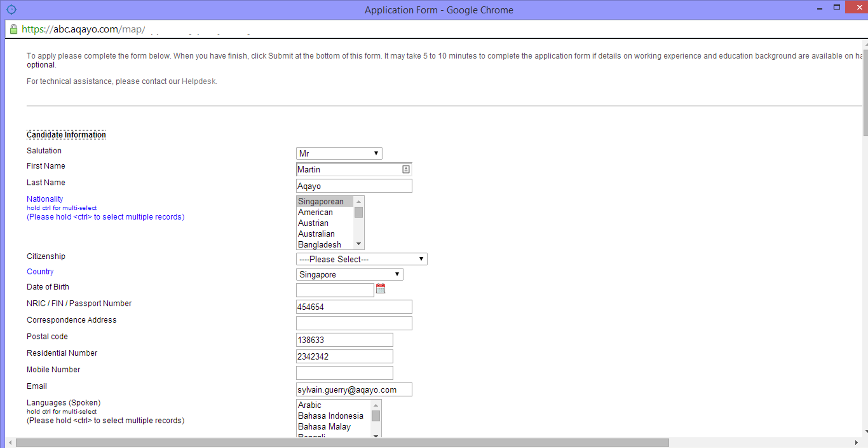Click the autofill icon in First Name

coord(406,169)
